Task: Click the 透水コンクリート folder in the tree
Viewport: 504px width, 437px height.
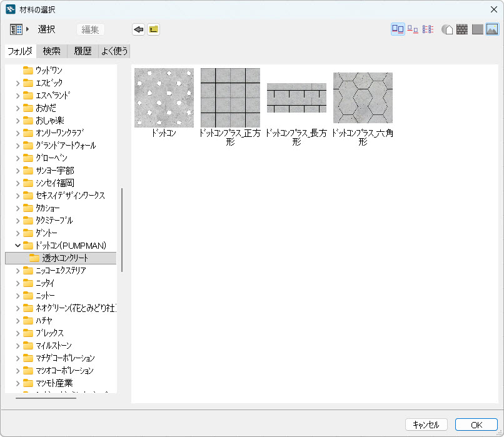Action: pos(66,258)
